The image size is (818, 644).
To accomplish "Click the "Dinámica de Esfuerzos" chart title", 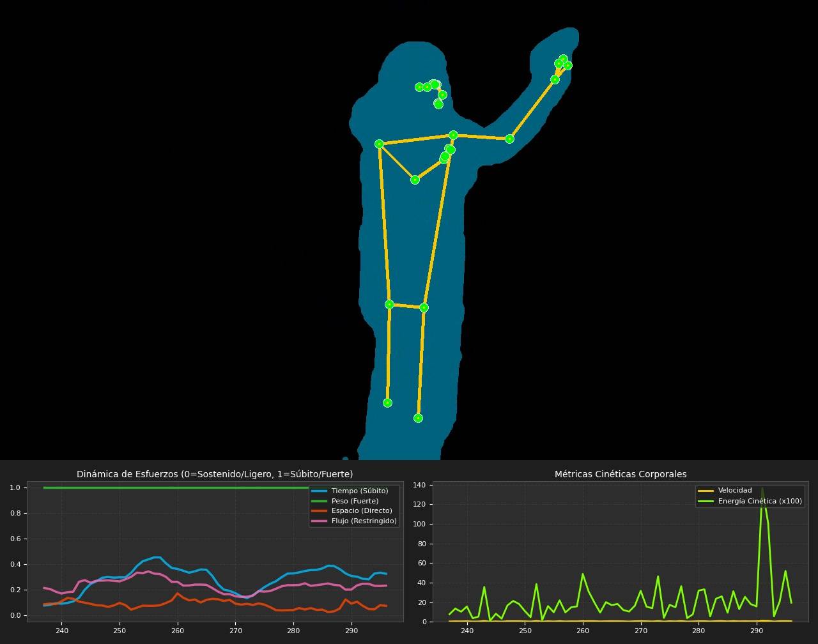I will click(x=215, y=474).
